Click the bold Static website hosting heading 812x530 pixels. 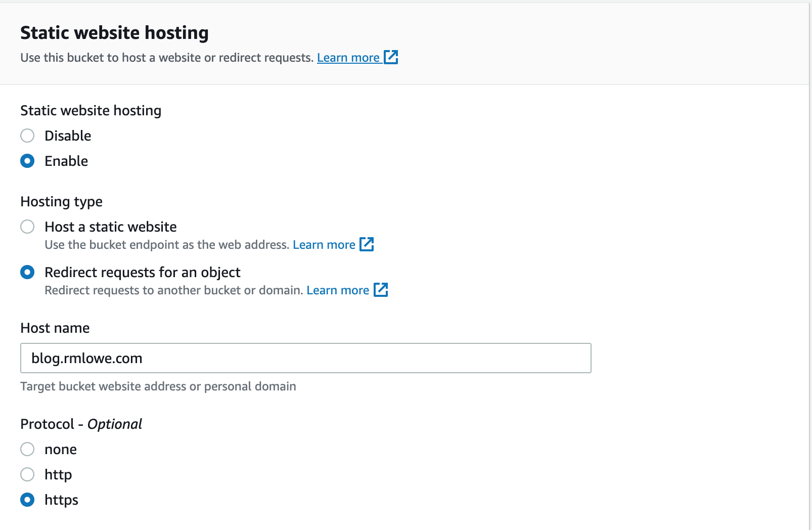click(x=114, y=33)
